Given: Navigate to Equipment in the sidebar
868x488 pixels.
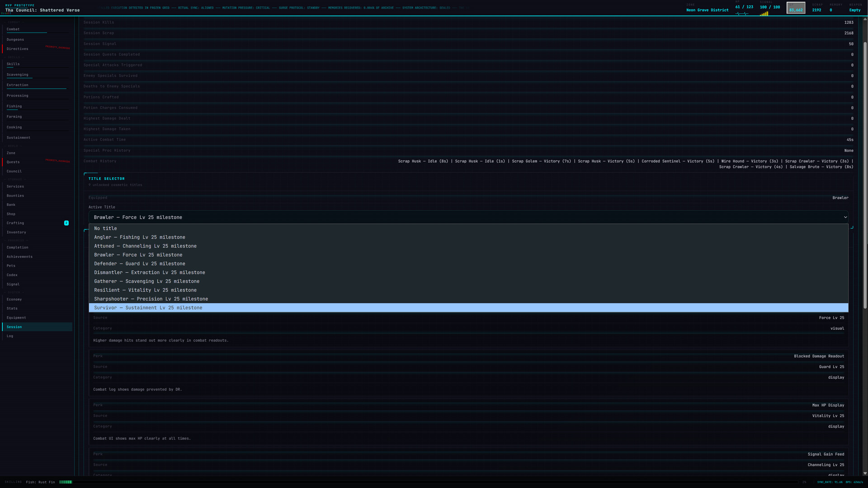Looking at the screenshot, I should click(16, 318).
